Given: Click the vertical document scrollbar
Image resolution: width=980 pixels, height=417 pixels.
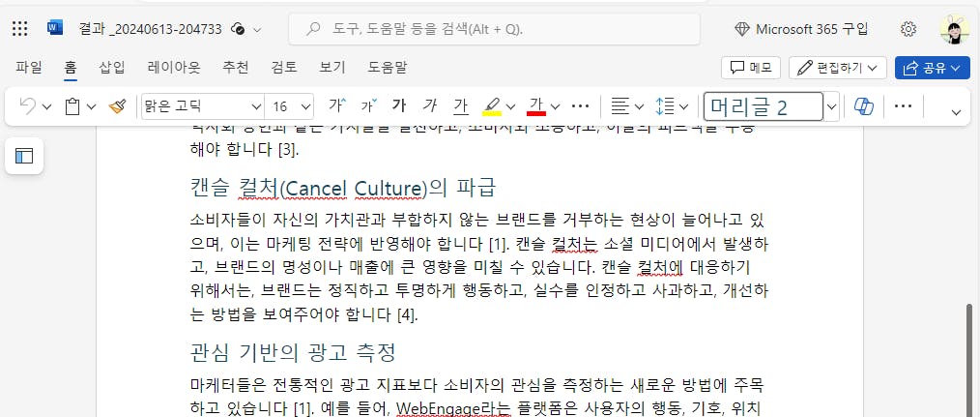Looking at the screenshot, I should 969,360.
